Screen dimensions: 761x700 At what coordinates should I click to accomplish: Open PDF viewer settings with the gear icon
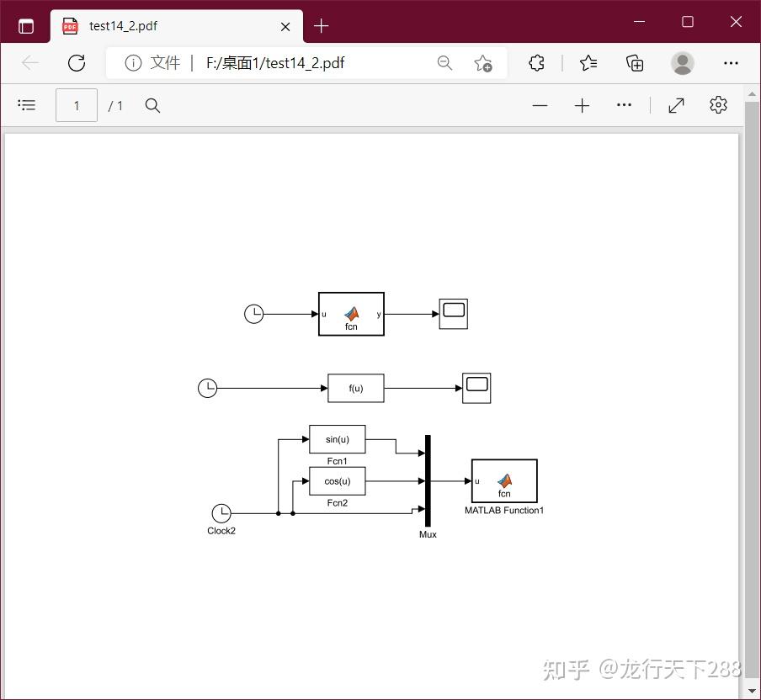tap(718, 104)
